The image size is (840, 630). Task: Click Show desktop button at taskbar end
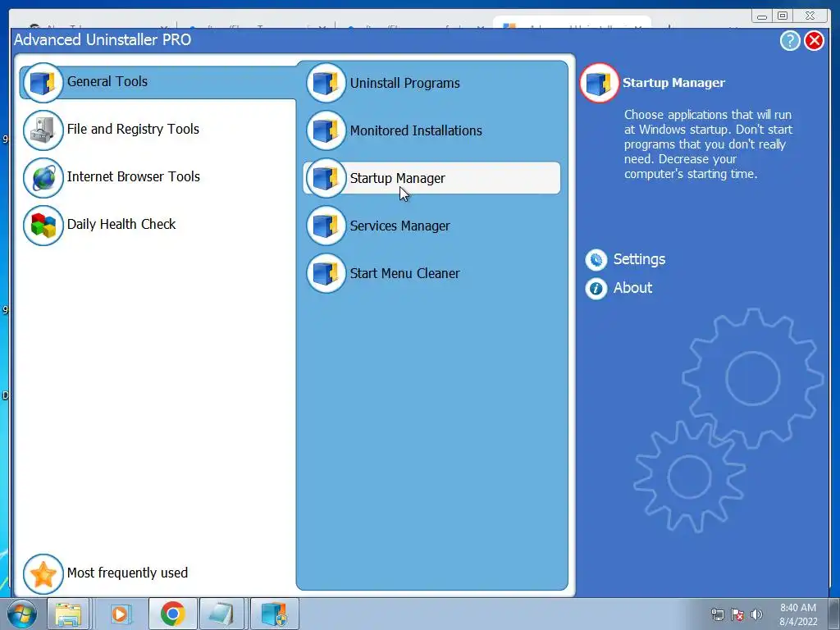tap(834, 614)
